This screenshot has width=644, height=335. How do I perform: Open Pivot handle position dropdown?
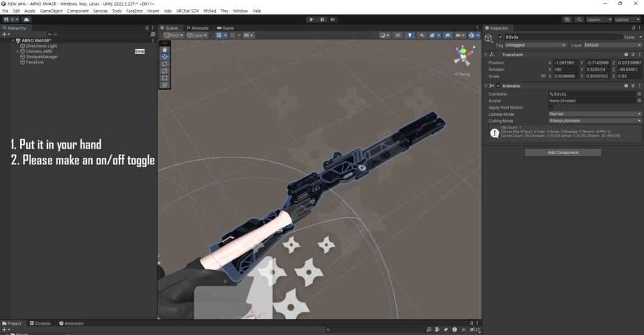[x=174, y=35]
